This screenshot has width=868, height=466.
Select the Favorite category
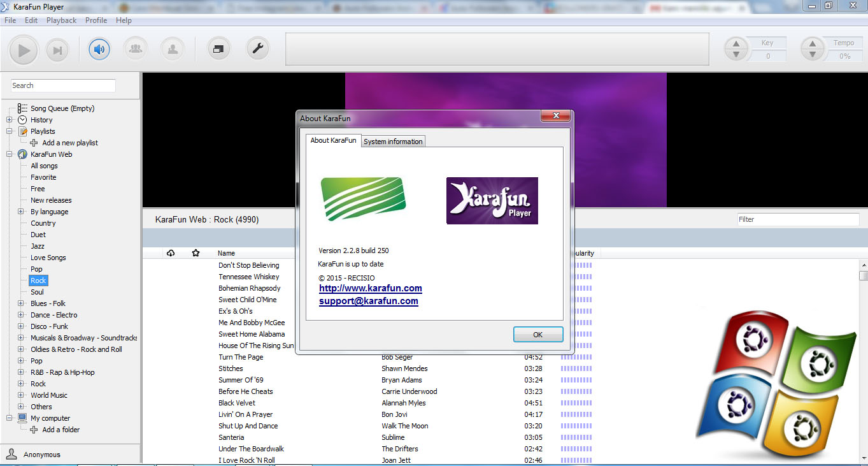tap(43, 177)
